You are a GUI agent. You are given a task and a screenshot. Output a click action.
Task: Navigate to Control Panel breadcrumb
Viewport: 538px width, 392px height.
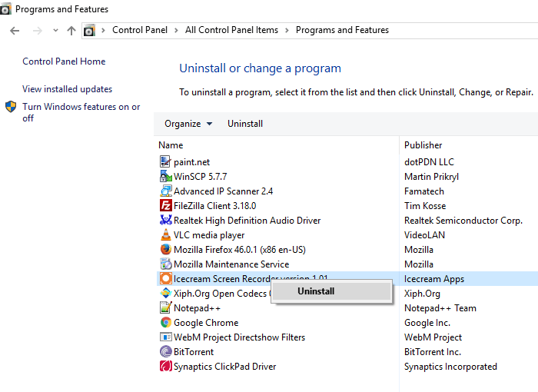[140, 30]
